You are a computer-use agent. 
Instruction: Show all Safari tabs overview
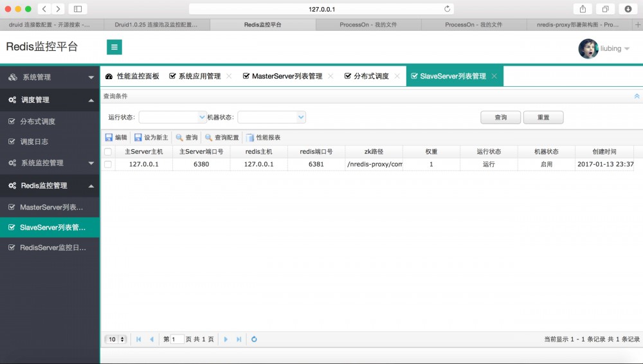605,8
